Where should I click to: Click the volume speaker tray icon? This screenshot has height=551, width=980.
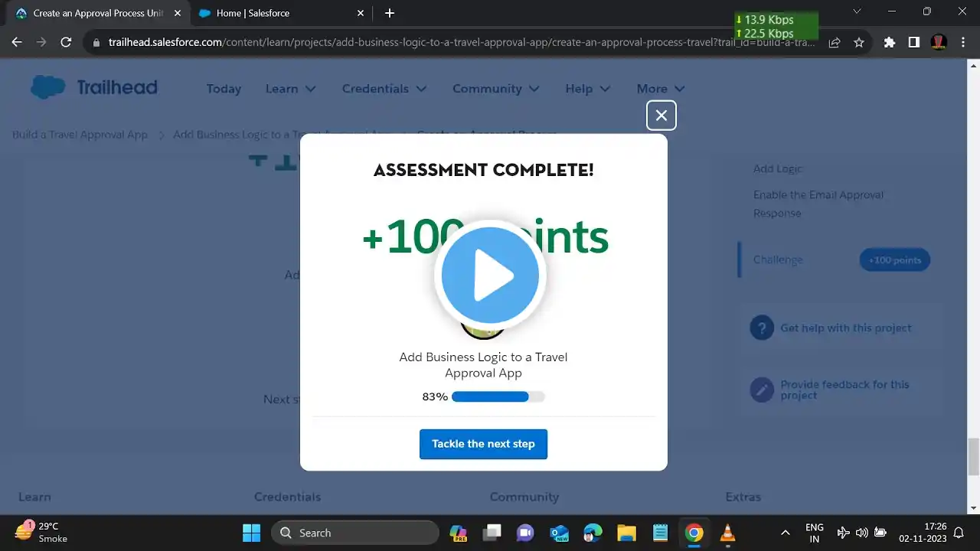[861, 533]
